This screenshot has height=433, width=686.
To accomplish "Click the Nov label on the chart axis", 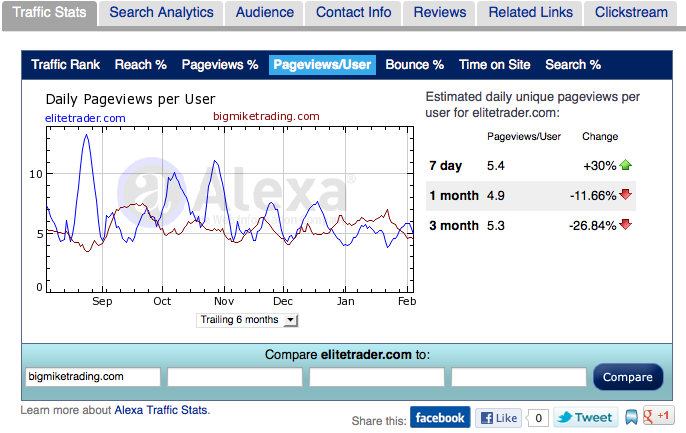I will (224, 301).
